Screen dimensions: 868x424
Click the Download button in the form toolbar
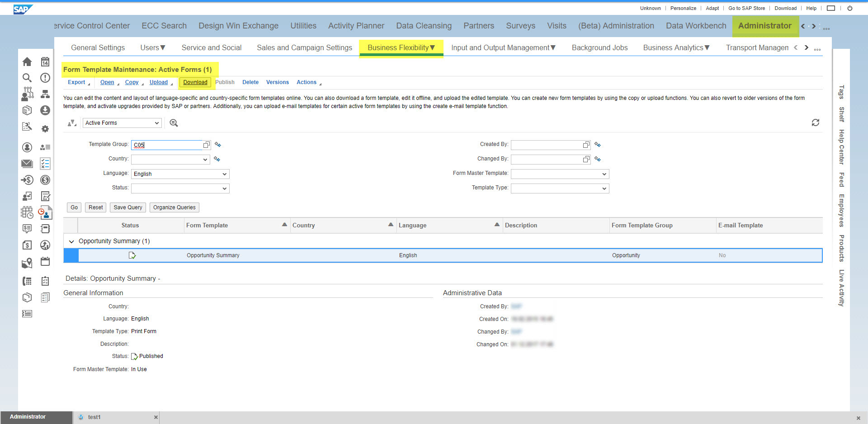195,82
